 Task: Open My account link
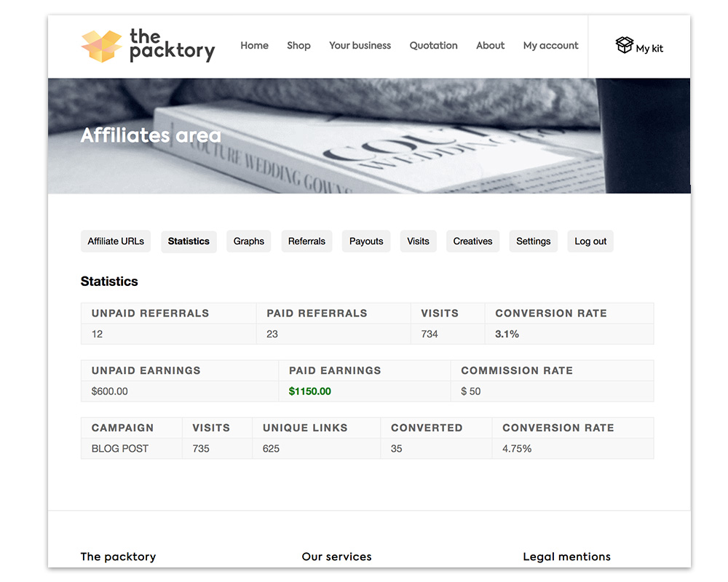[x=550, y=46]
